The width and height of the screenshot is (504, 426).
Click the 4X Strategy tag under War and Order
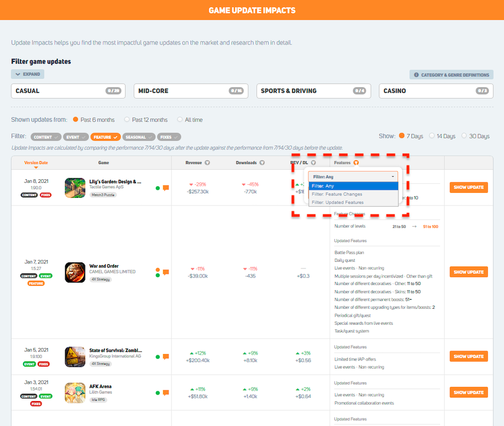(x=101, y=279)
